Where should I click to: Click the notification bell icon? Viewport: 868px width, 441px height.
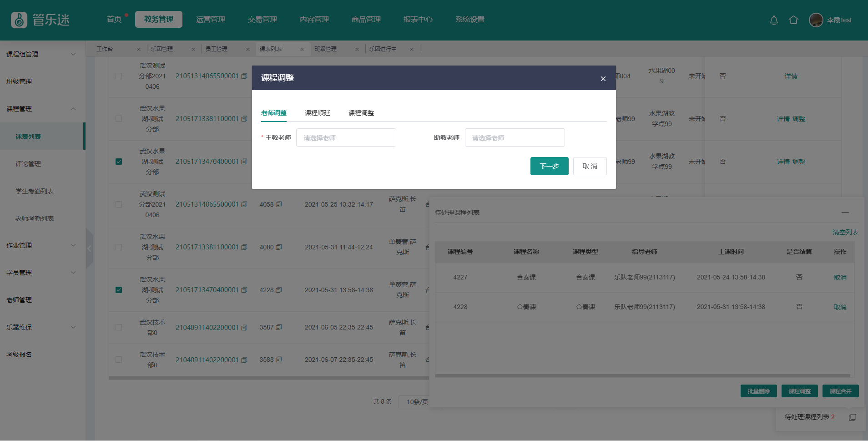tap(773, 20)
